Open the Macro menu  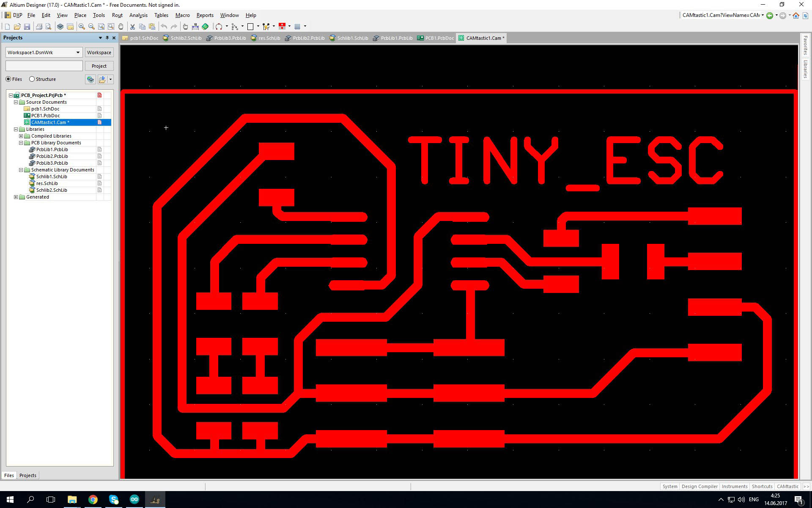click(182, 15)
